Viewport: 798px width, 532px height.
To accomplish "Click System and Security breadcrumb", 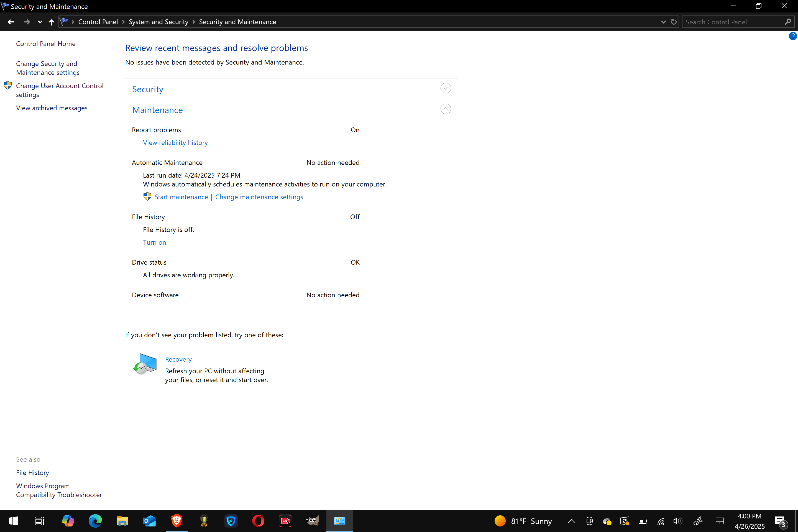I will 158,22.
